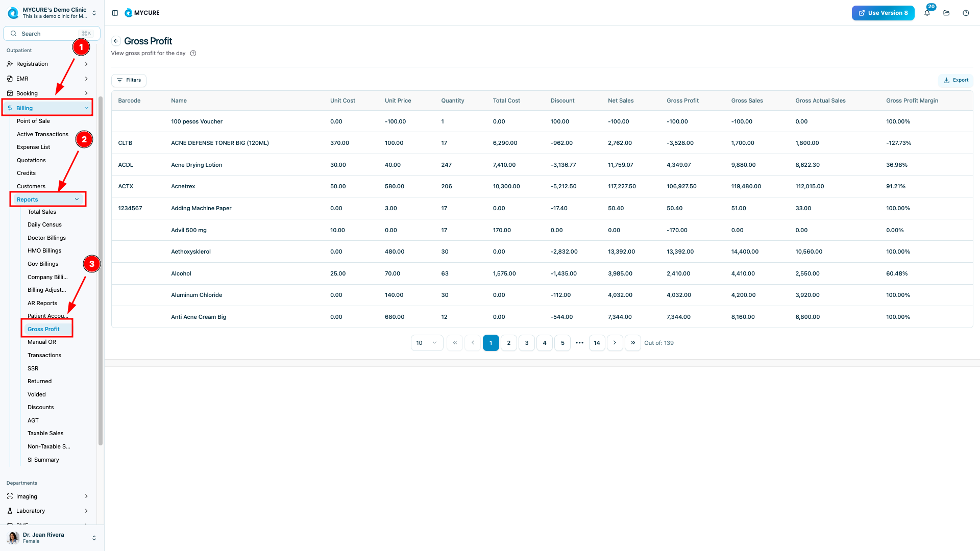Screen dimensions: 980x551
Task: Click the back arrow beside Gross Profit
Action: pyautogui.click(x=116, y=41)
